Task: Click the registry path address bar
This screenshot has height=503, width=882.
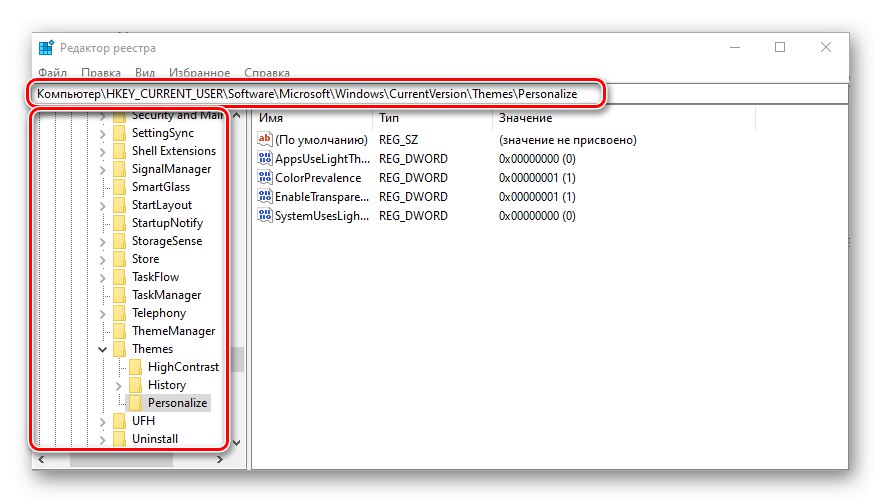Action: pos(439,94)
